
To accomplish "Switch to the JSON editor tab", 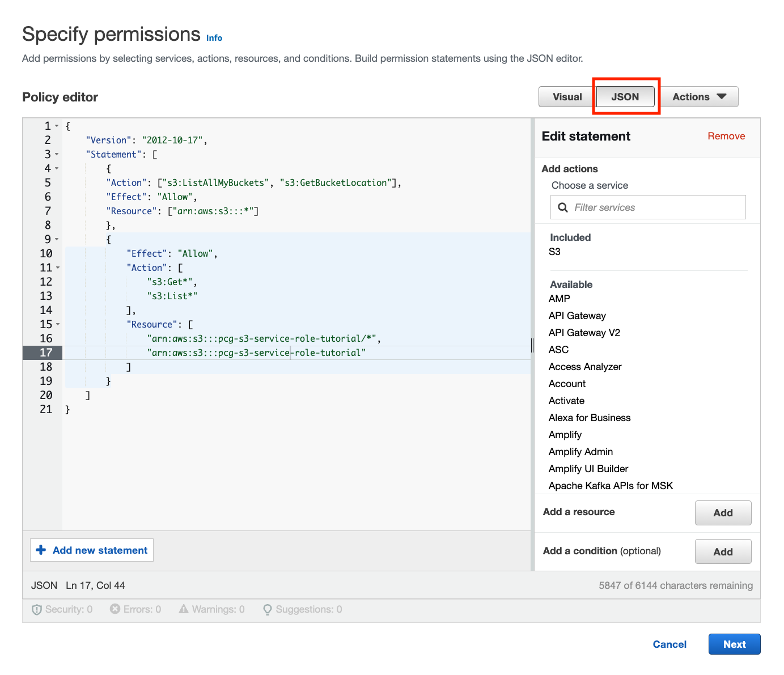I will point(625,97).
